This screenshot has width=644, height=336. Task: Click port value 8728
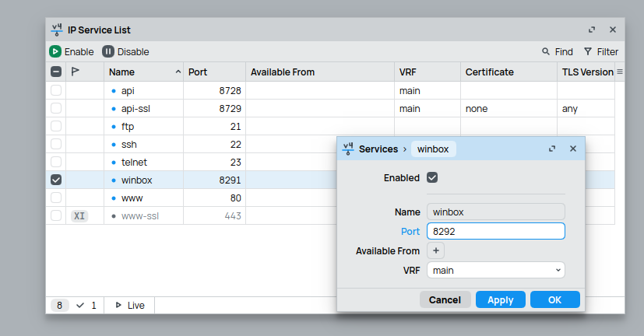click(230, 91)
